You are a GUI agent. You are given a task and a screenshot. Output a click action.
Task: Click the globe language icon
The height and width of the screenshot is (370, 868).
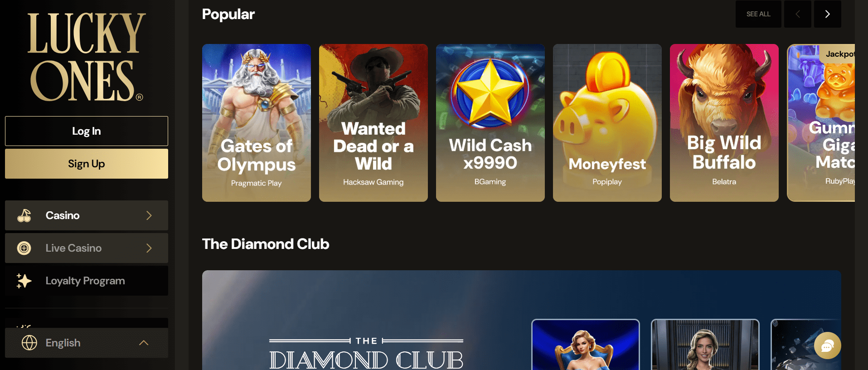29,343
